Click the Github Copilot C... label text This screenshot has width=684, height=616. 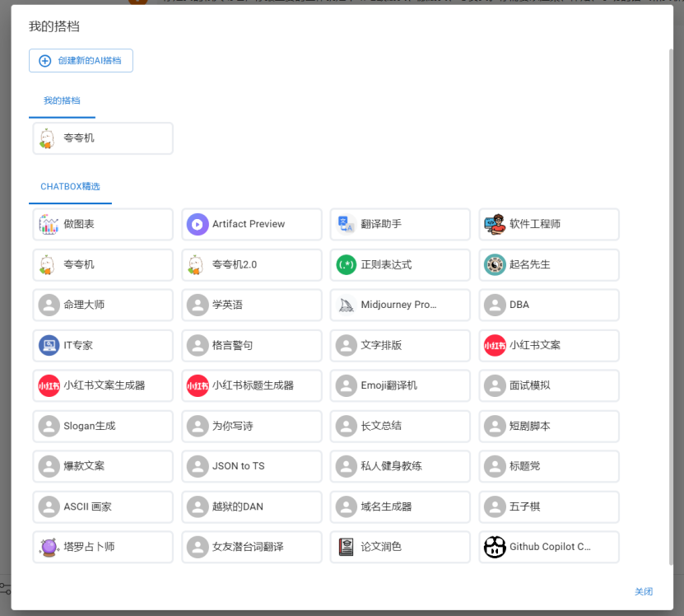(550, 548)
